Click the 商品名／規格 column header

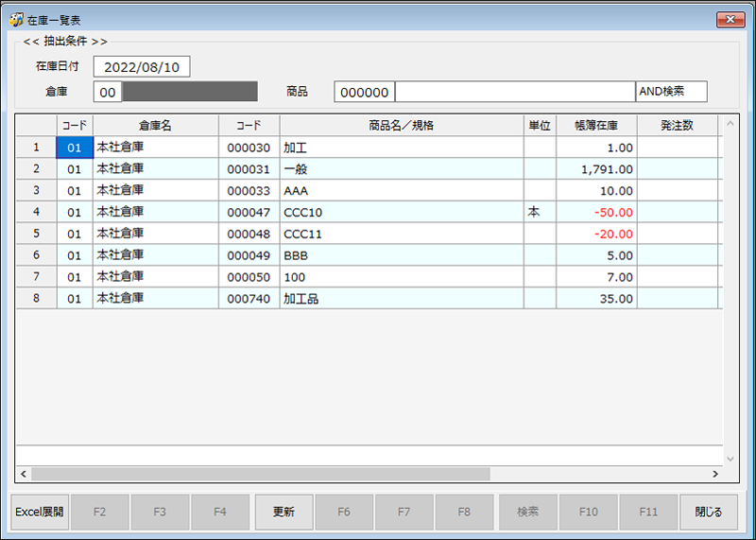click(402, 125)
